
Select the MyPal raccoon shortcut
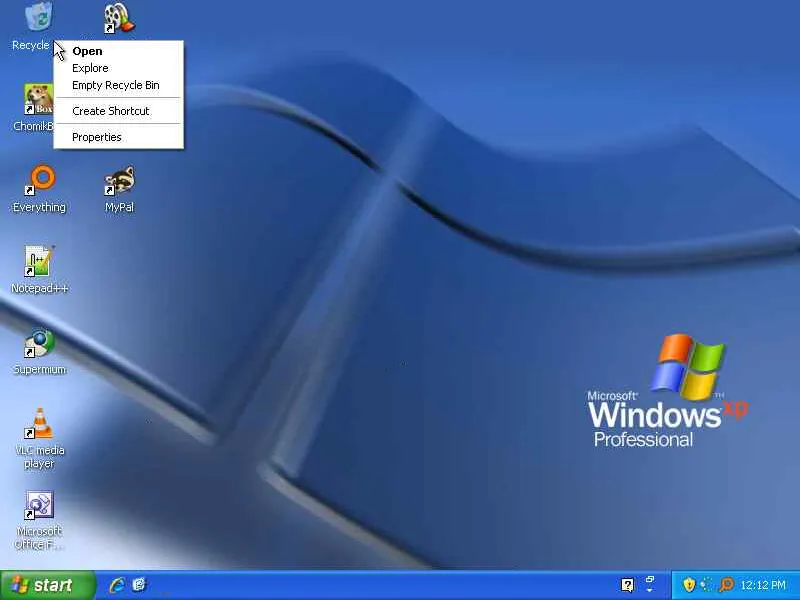point(119,181)
